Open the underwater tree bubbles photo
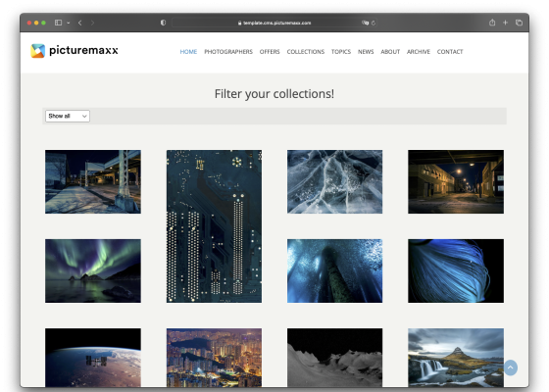The width and height of the screenshot is (549, 392). 334,270
